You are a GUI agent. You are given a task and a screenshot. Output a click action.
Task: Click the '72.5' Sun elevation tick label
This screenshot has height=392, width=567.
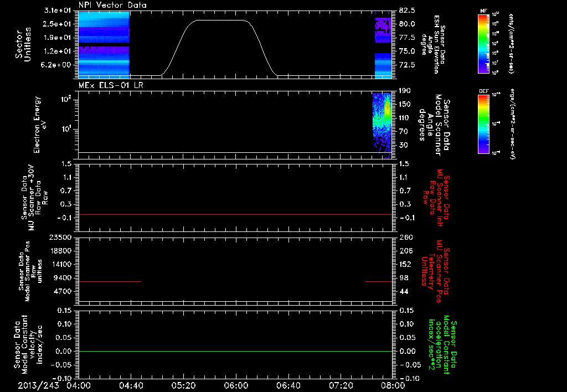click(407, 65)
